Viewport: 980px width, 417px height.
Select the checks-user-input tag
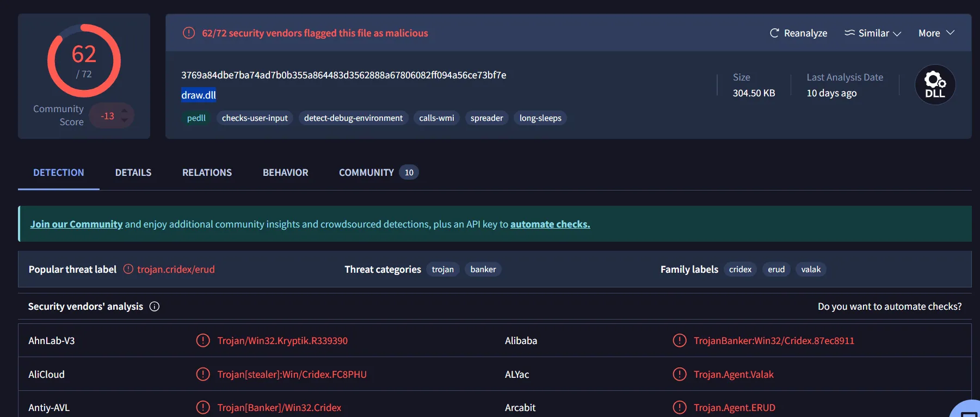(255, 118)
